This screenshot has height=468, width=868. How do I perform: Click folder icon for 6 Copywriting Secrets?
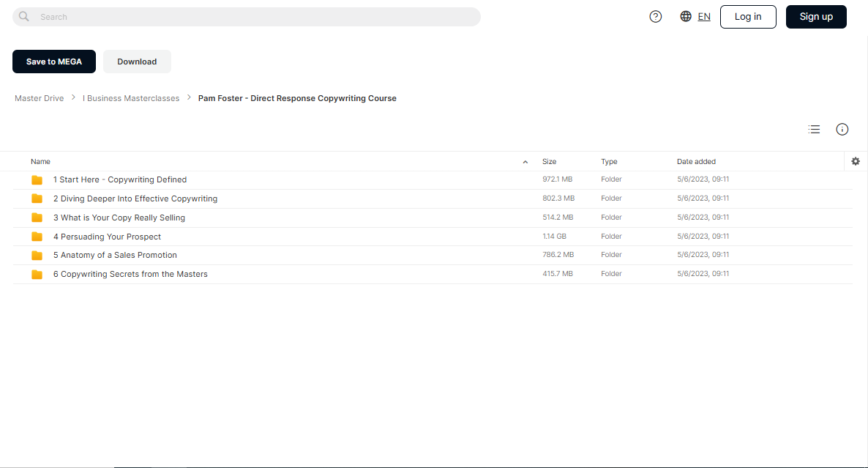37,274
